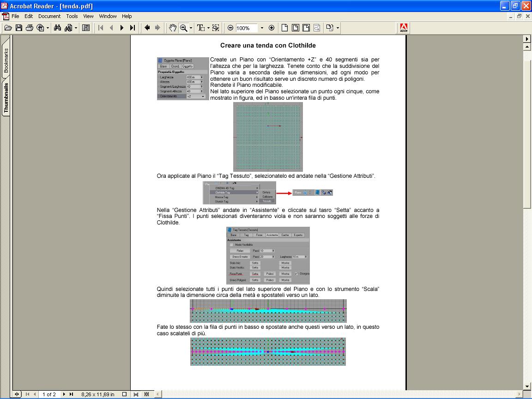
Task: Select the Zoom magnifier tool
Action: click(183, 28)
